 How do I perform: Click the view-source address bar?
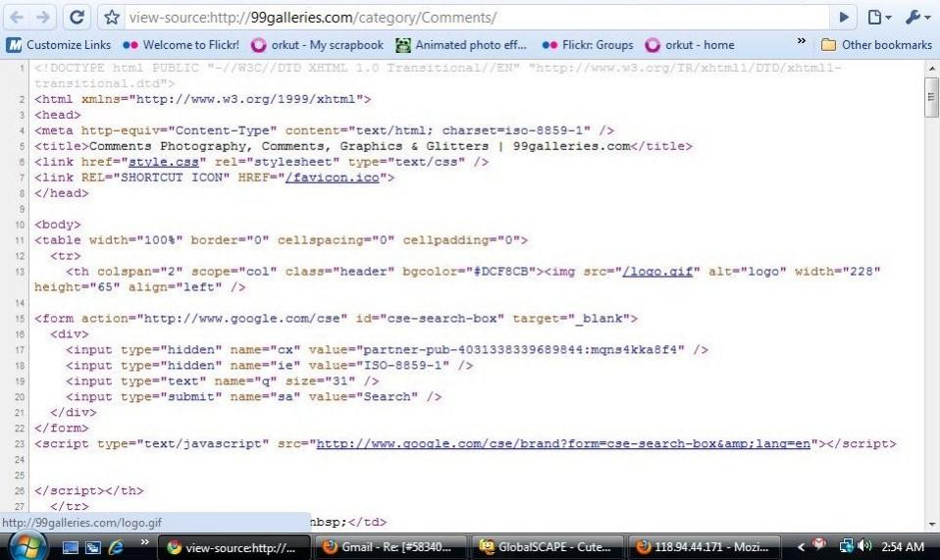coord(477,18)
